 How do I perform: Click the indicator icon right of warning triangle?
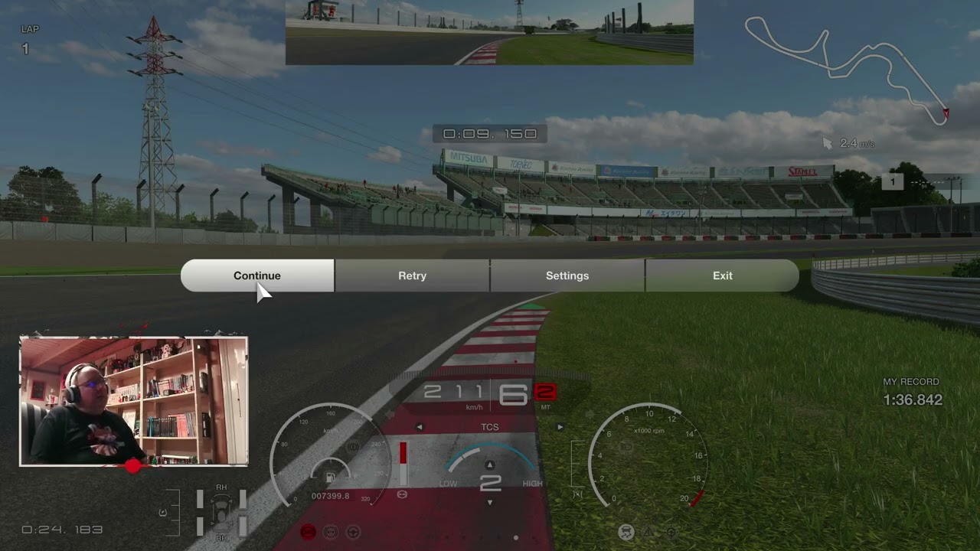[671, 532]
